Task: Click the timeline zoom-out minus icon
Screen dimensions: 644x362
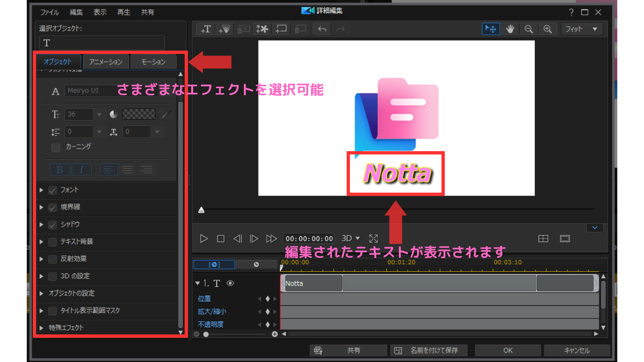Action: pyautogui.click(x=197, y=334)
